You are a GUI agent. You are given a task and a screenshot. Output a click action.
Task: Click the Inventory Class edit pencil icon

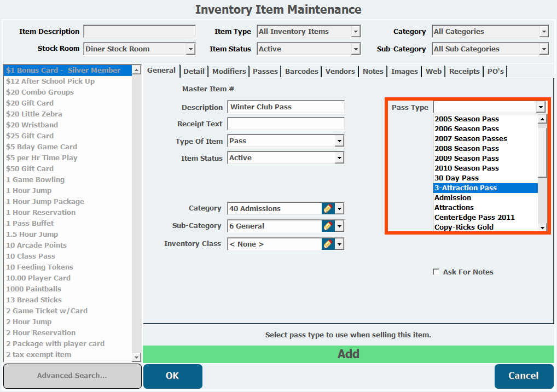pos(328,244)
